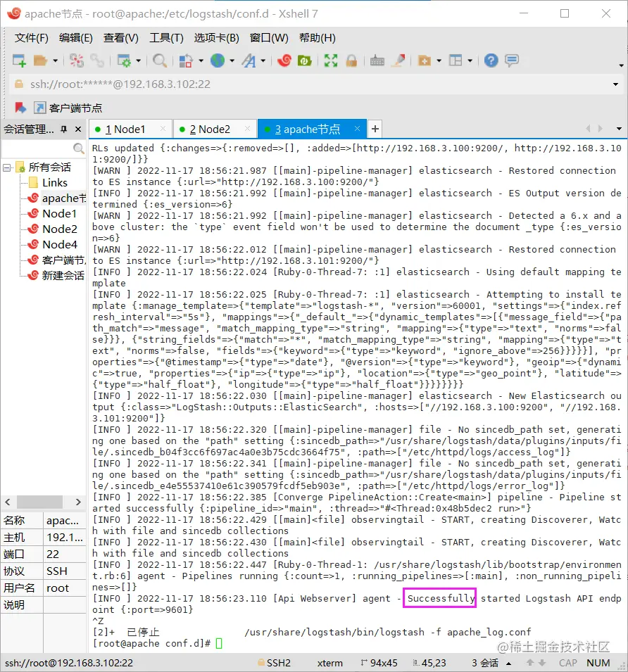Click the chat feedback bubble icon
Image resolution: width=628 pixels, height=672 pixels.
tap(512, 61)
